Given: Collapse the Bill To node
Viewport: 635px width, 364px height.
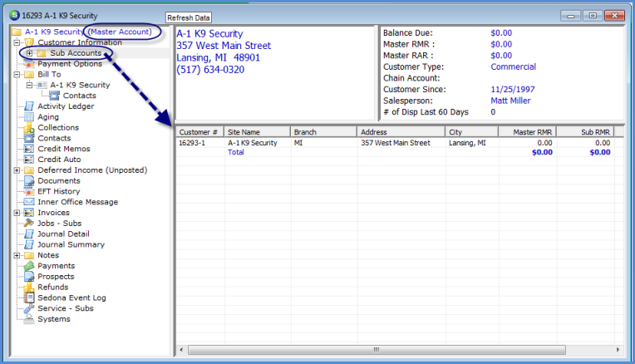Looking at the screenshot, I should click(17, 75).
